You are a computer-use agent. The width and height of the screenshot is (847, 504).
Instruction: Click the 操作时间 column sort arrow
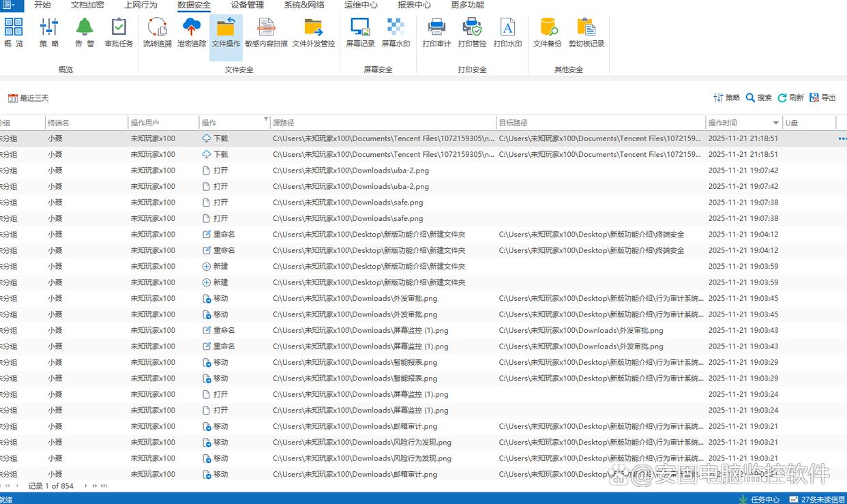pyautogui.click(x=776, y=123)
